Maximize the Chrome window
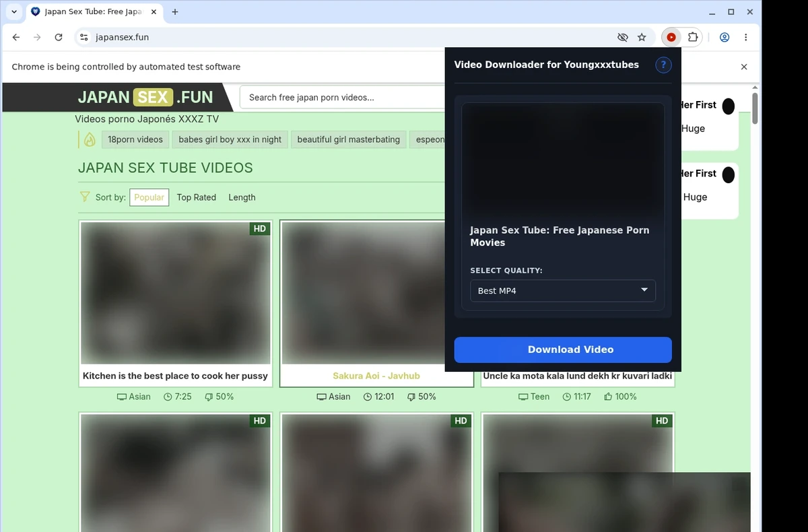Screen dimensions: 808x532 (x=731, y=12)
